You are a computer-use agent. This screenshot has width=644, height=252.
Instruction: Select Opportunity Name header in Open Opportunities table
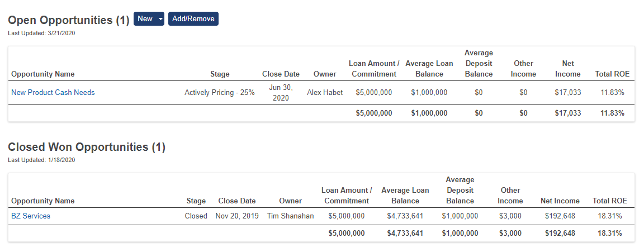click(43, 74)
